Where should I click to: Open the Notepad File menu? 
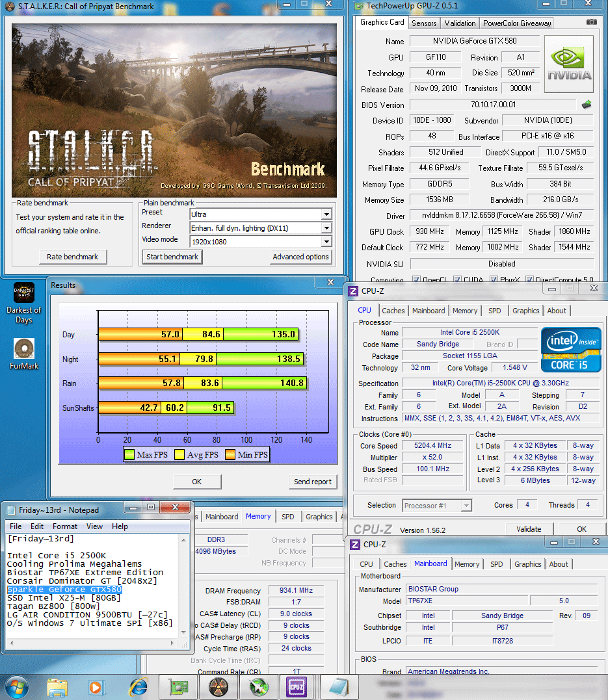click(x=16, y=526)
